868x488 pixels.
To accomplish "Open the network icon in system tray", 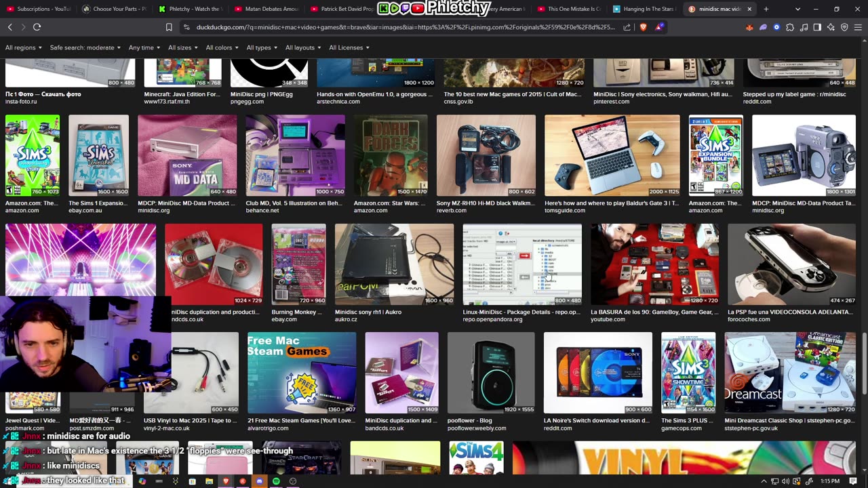I will [x=774, y=481].
